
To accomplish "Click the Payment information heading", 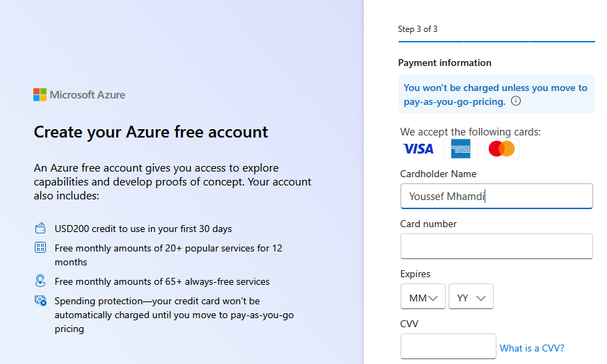I will 444,63.
